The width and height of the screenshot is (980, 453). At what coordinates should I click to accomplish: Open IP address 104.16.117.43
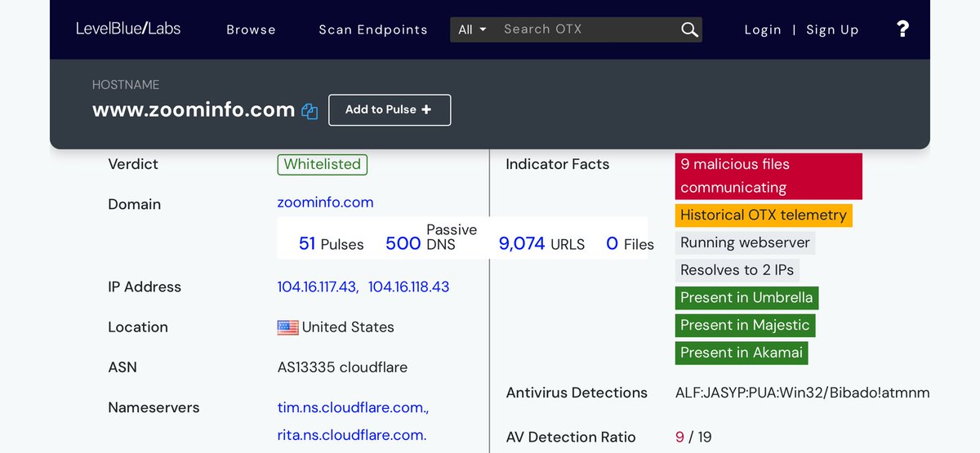tap(317, 286)
